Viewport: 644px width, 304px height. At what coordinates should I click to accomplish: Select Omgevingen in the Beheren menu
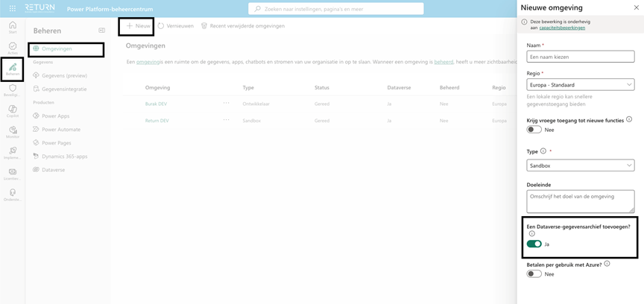pyautogui.click(x=57, y=49)
